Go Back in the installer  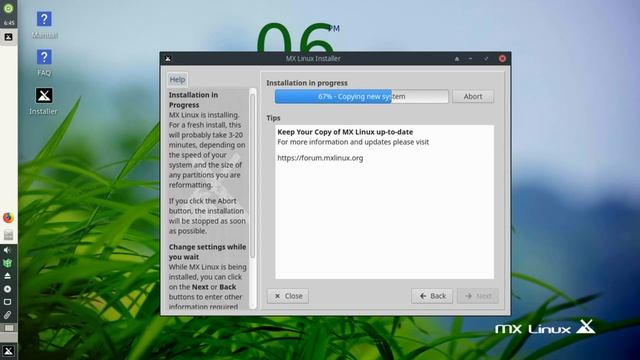click(x=432, y=296)
